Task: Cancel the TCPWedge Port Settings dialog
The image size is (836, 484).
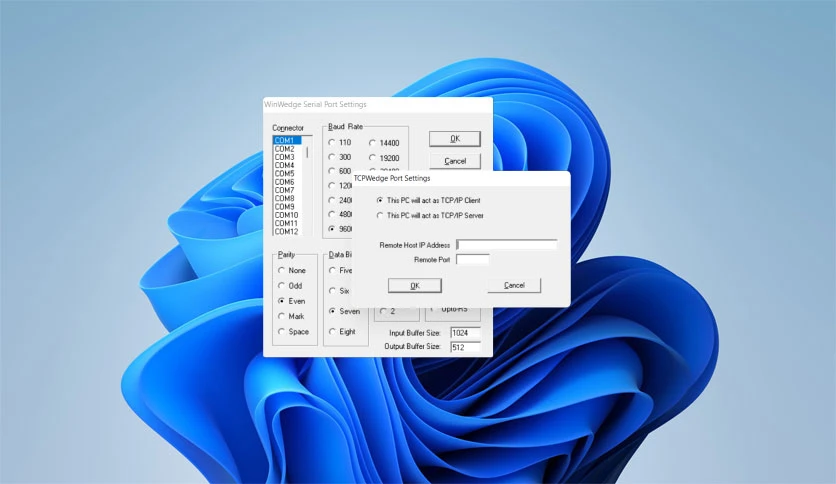Action: pyautogui.click(x=514, y=285)
